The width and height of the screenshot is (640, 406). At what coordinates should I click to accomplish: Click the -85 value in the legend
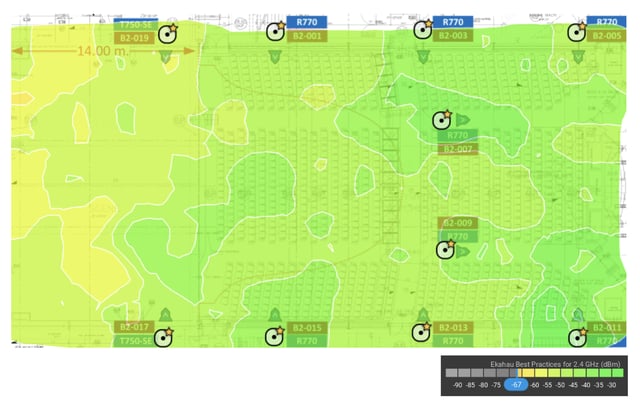[x=471, y=385]
